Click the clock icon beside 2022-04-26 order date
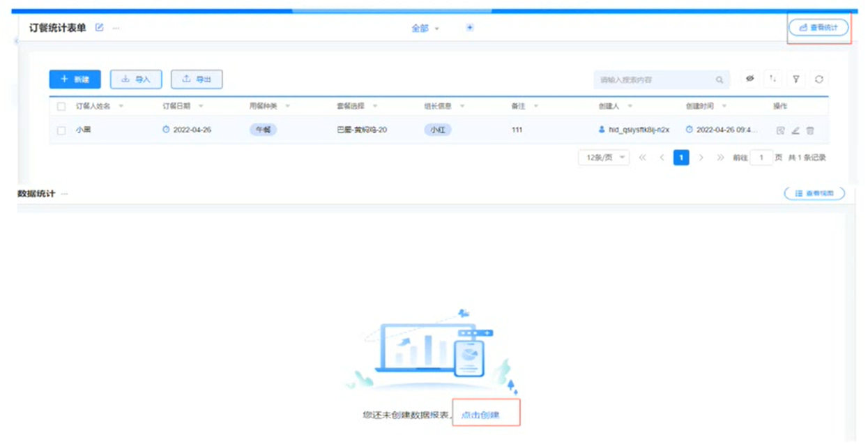868x444 pixels. click(166, 130)
